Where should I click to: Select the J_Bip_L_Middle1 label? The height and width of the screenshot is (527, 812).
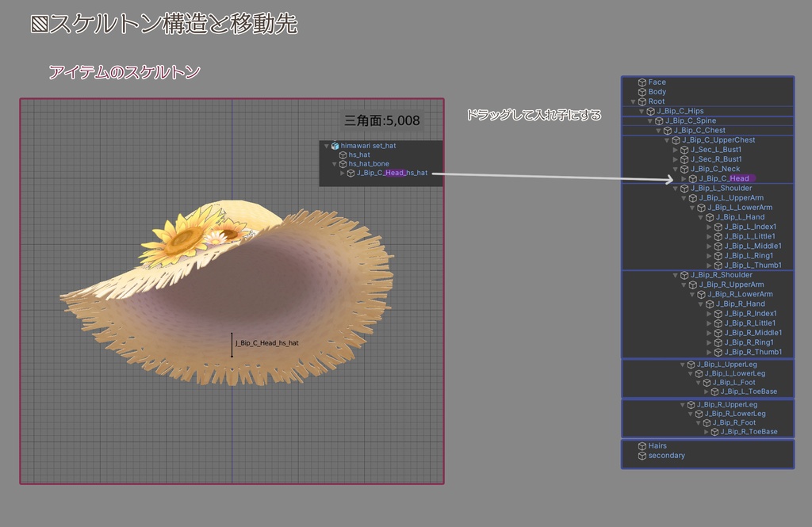(x=753, y=246)
